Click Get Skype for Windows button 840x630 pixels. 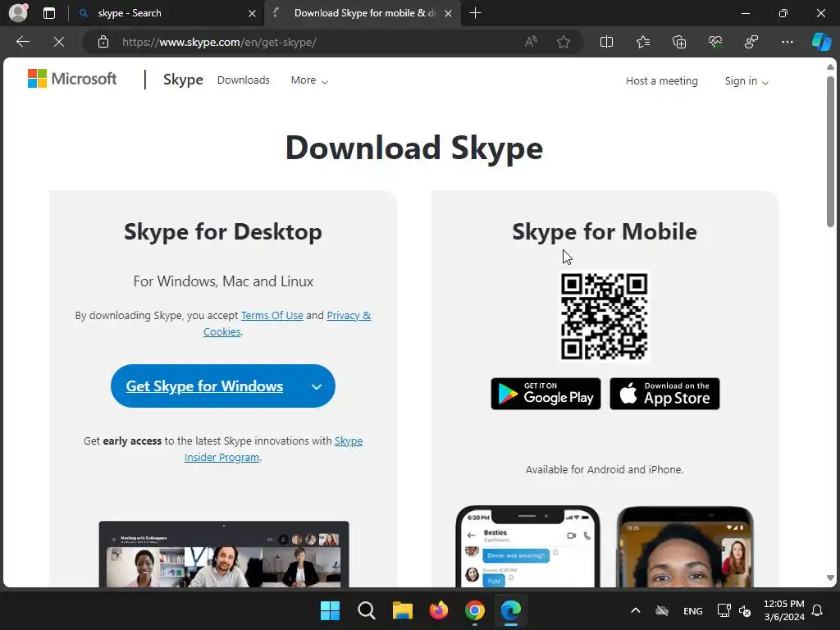(x=204, y=386)
